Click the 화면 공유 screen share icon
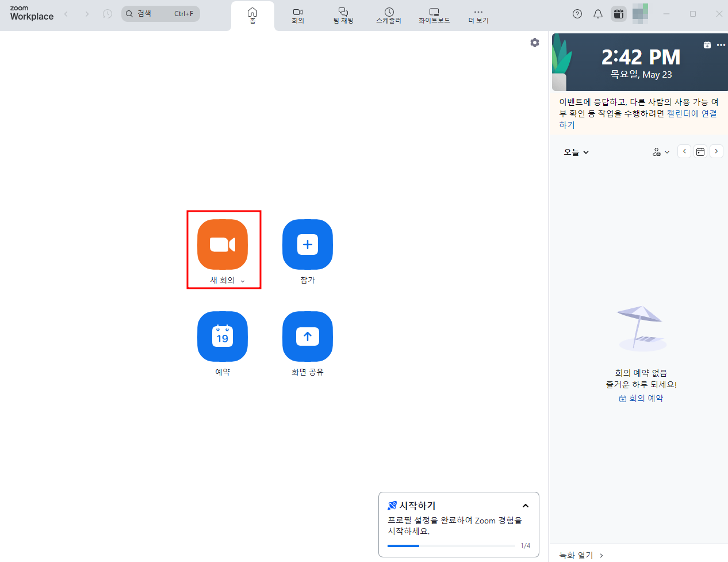 pos(307,337)
